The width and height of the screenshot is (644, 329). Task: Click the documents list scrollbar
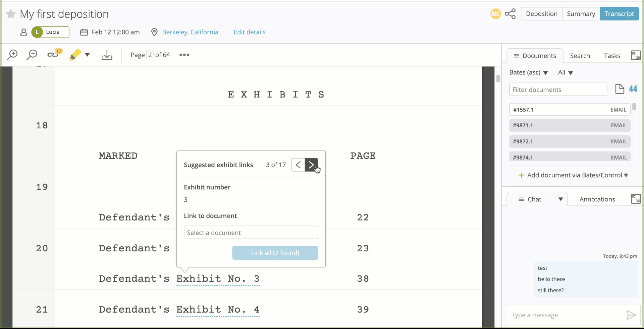[x=634, y=107]
